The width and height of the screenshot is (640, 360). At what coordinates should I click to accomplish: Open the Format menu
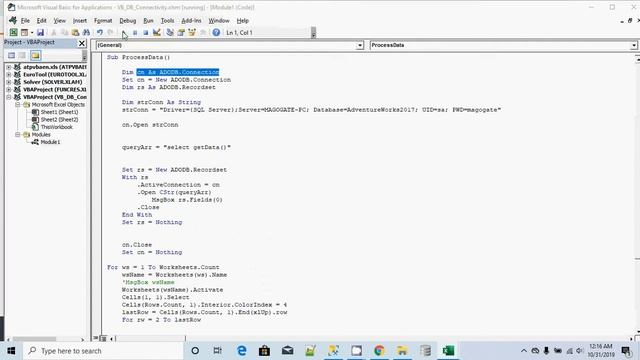(x=103, y=20)
